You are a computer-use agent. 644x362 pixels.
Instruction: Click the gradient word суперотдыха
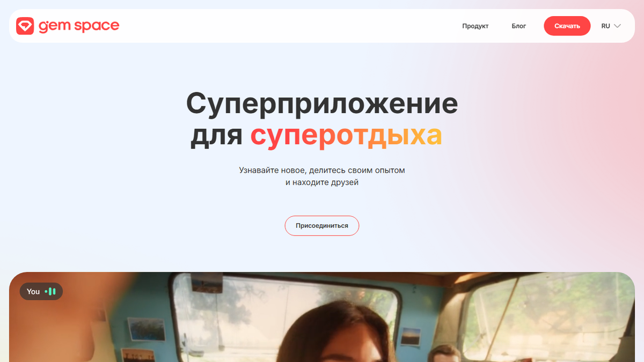pos(346,135)
